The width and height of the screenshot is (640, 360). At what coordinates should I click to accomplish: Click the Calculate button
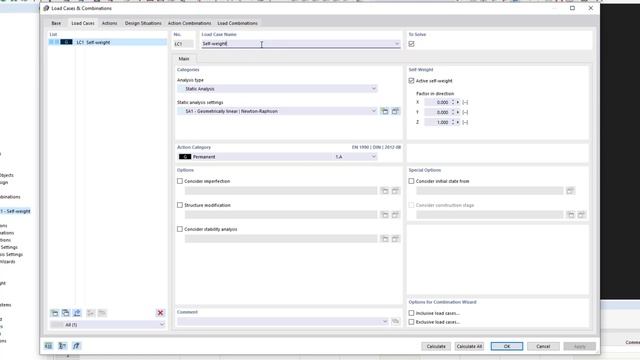(436, 346)
